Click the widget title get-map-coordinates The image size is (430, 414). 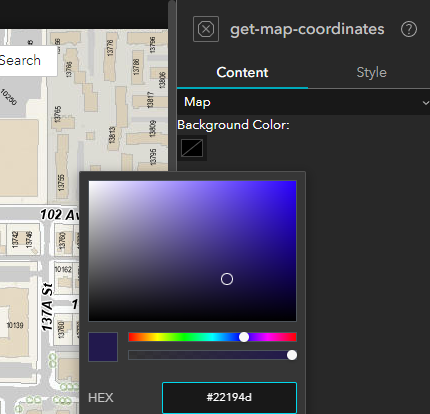point(307,29)
